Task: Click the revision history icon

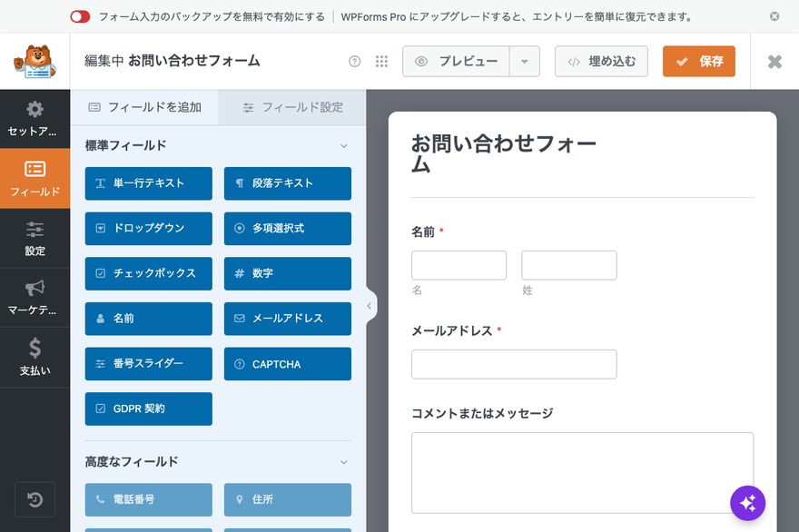Action: click(35, 499)
